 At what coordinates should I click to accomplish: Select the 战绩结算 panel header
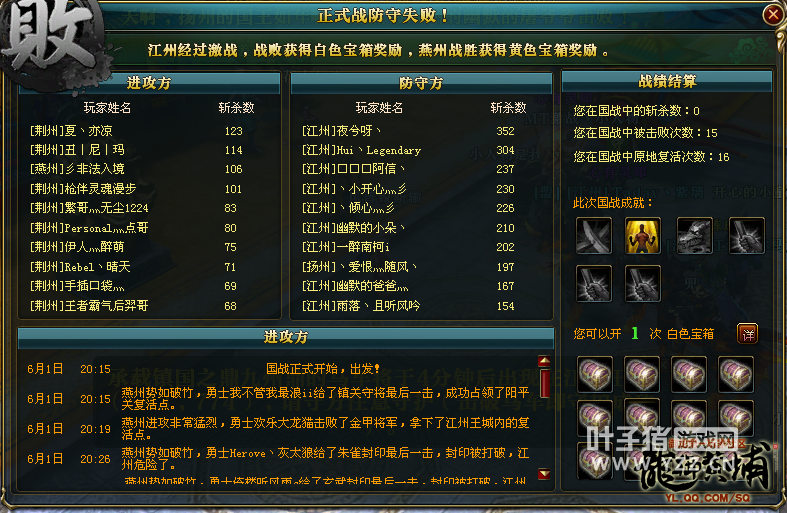[x=667, y=81]
